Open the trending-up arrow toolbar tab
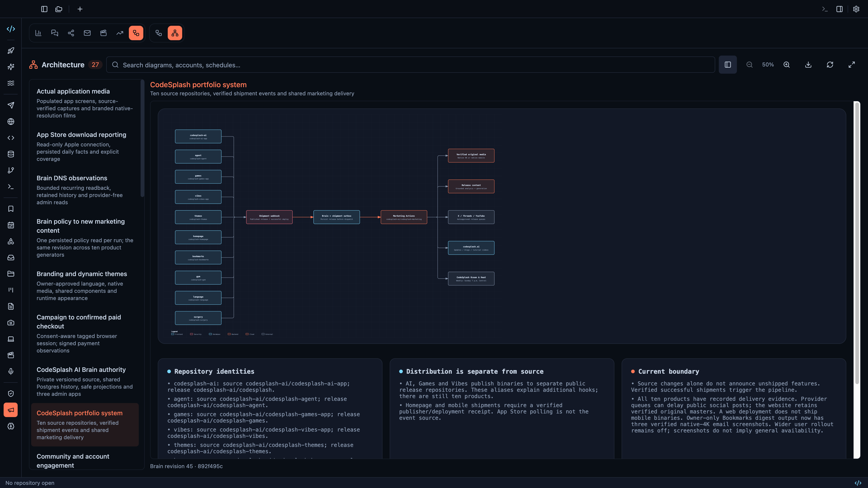 pos(120,33)
